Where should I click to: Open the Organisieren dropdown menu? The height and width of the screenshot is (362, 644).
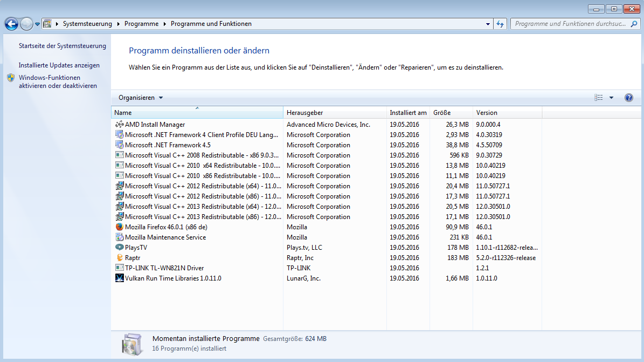tap(141, 98)
